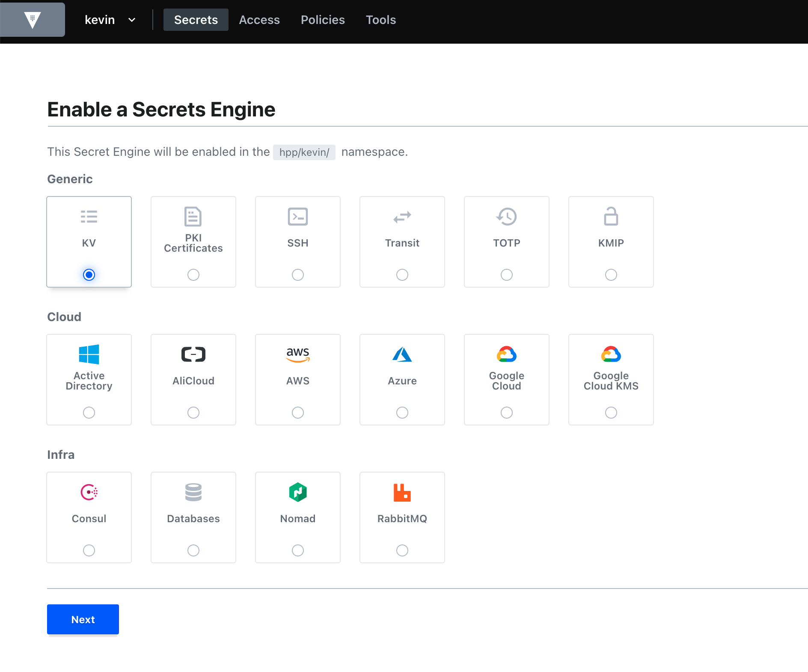Click the Azure triangle logo
The width and height of the screenshot is (808, 672).
tap(402, 354)
